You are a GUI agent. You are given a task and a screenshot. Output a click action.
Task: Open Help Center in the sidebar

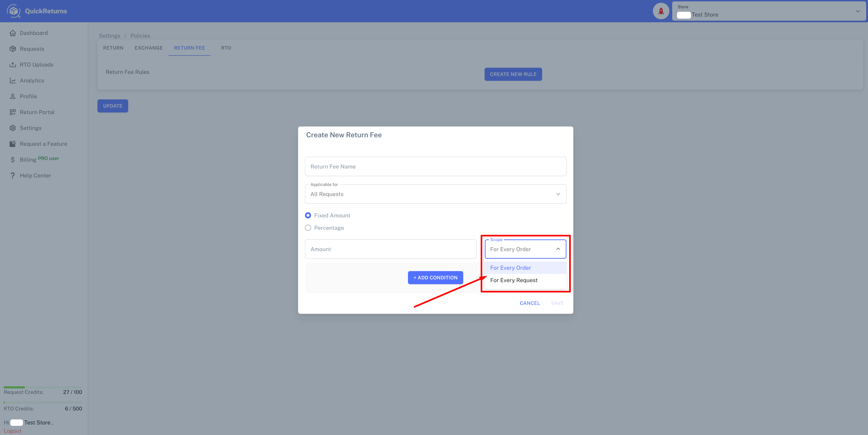pos(35,176)
